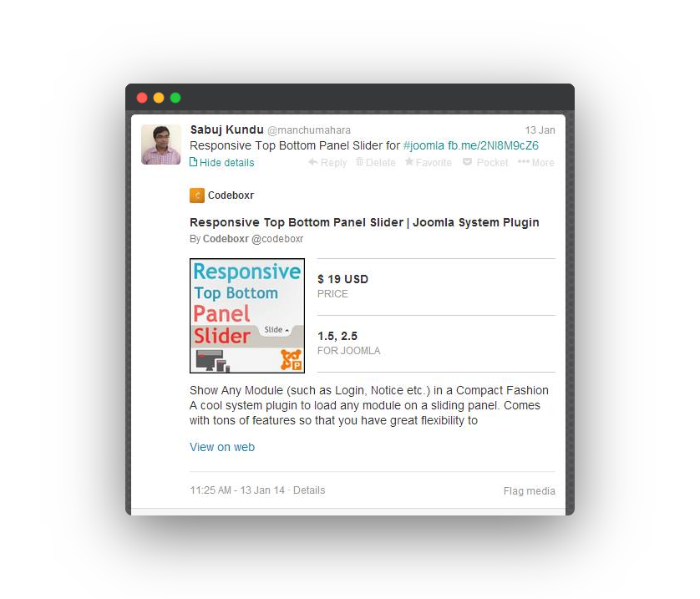The width and height of the screenshot is (700, 599).
Task: Click the Sabuj Kundu name link
Action: click(226, 129)
